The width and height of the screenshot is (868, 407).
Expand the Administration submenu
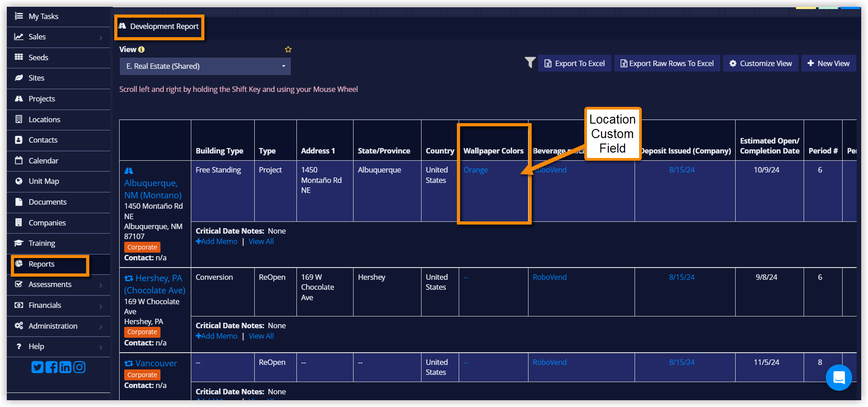pyautogui.click(x=101, y=326)
